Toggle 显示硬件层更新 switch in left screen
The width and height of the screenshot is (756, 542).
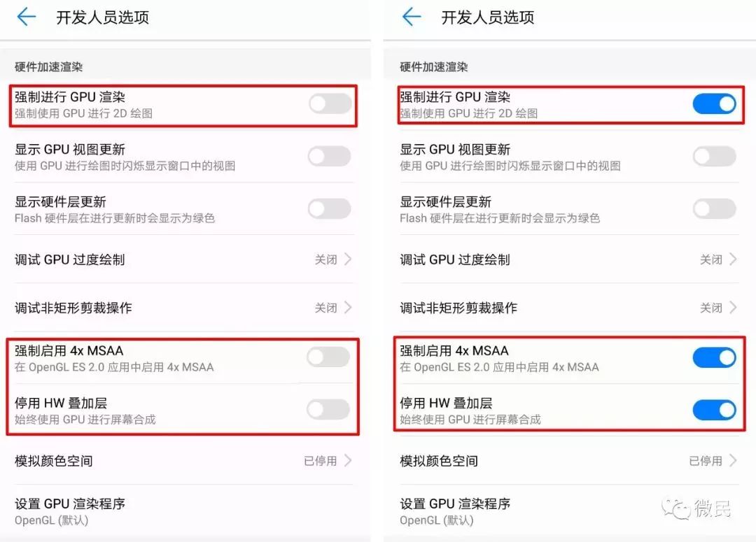330,208
